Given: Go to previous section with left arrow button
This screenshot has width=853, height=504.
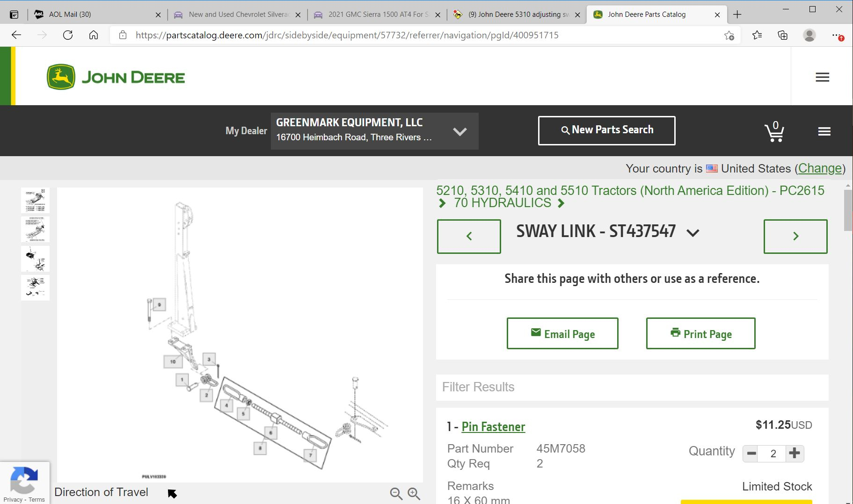Looking at the screenshot, I should pyautogui.click(x=469, y=237).
